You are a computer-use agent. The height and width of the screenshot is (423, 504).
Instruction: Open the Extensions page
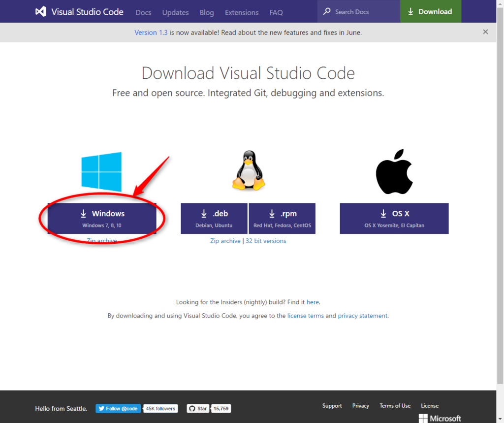[242, 12]
